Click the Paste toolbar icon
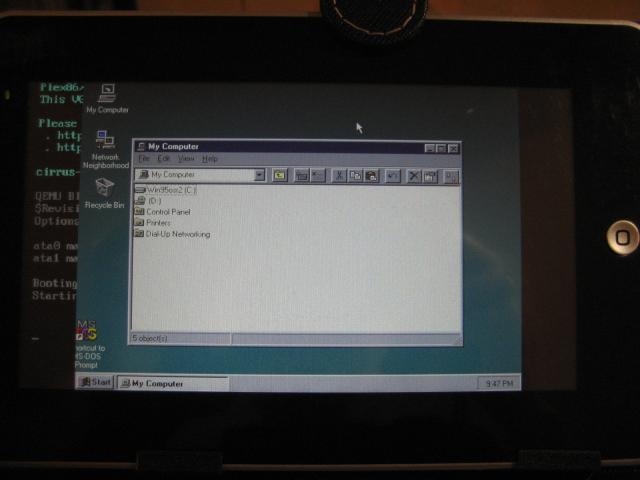 tap(370, 176)
